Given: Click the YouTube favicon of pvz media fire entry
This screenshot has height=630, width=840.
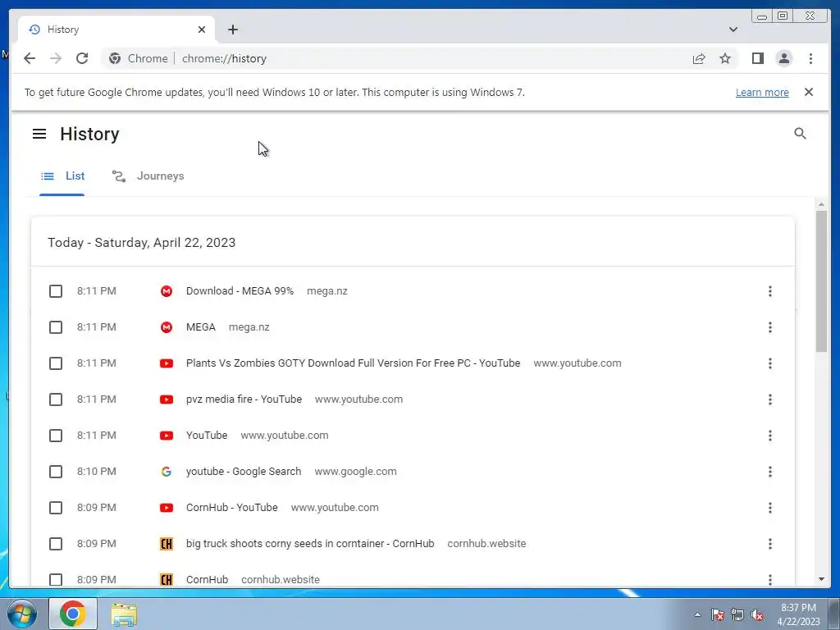Looking at the screenshot, I should coord(167,399).
